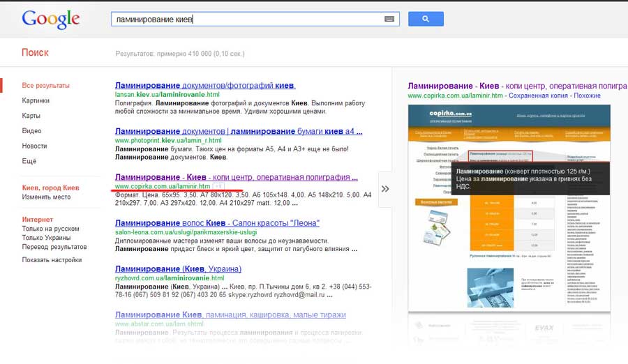Filter results by 'Только на русском'

pos(50,229)
